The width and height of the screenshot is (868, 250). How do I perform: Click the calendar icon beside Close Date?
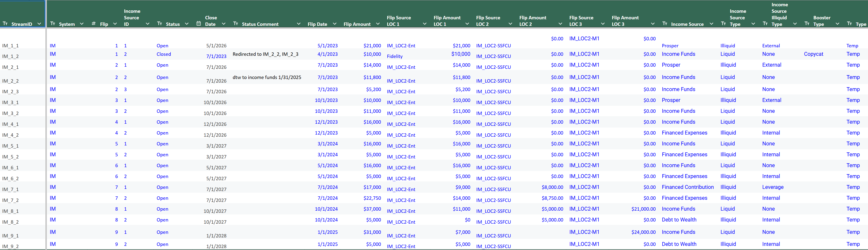point(199,24)
